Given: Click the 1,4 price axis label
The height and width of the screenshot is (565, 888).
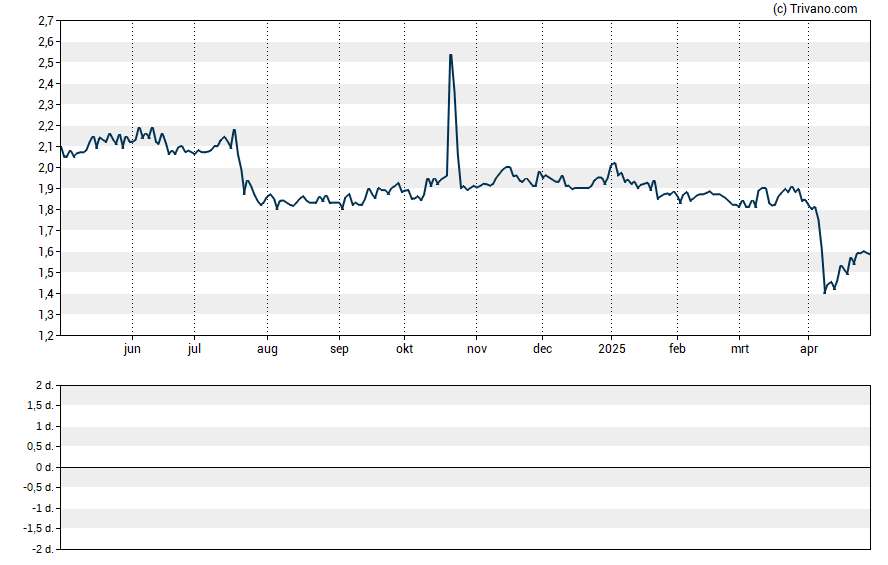Looking at the screenshot, I should tap(46, 294).
